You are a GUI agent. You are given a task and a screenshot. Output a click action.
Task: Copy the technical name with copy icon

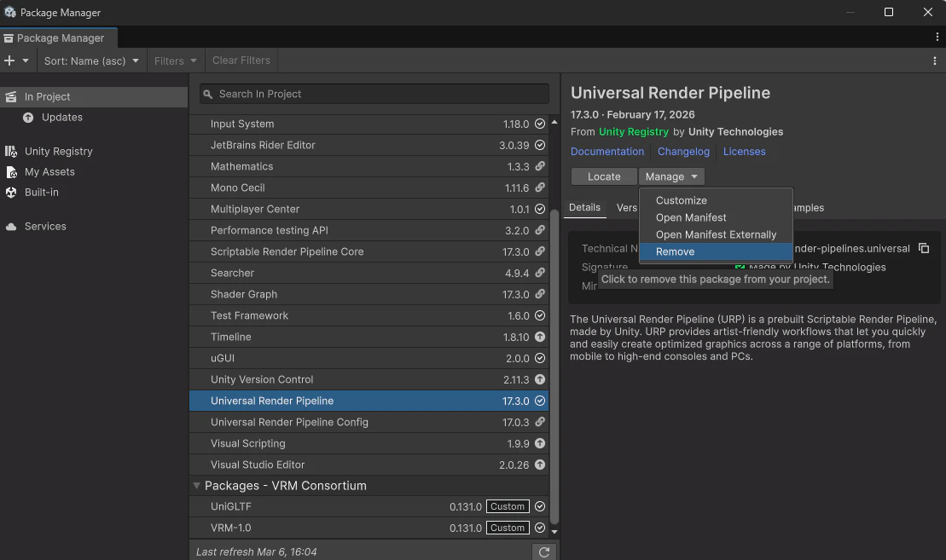coord(924,248)
